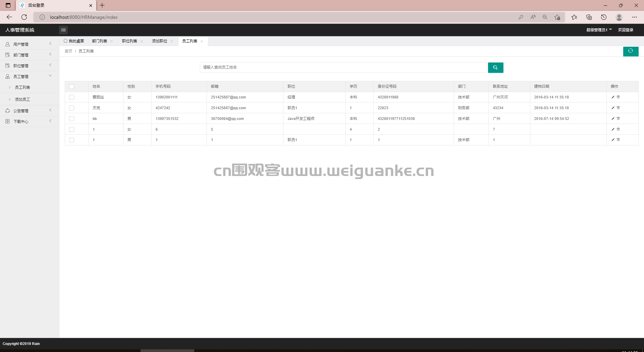Click the 员工管理 sidebar icon
Viewport: 644px width, 352px height.
point(7,76)
